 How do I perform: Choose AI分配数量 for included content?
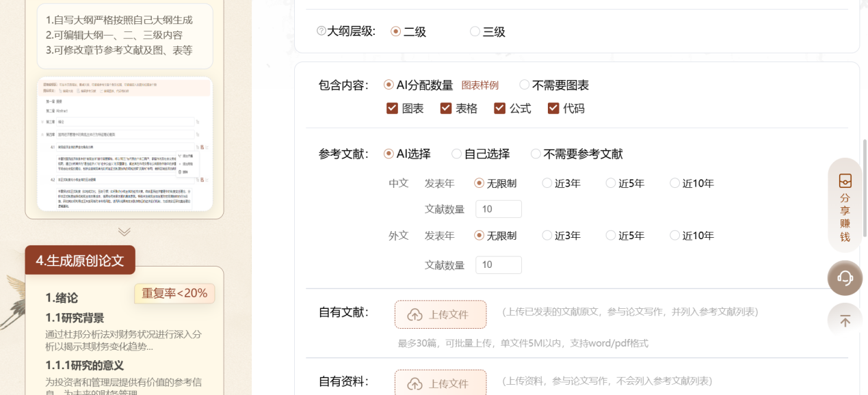389,85
